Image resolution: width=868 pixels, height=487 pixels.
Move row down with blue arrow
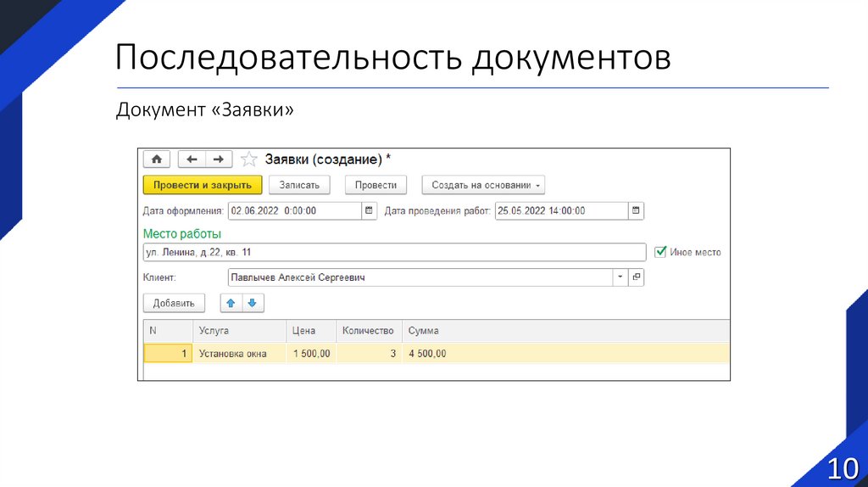pyautogui.click(x=253, y=303)
